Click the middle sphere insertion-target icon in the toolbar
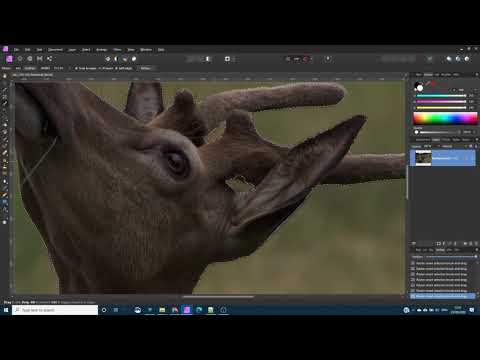 pyautogui.click(x=458, y=59)
